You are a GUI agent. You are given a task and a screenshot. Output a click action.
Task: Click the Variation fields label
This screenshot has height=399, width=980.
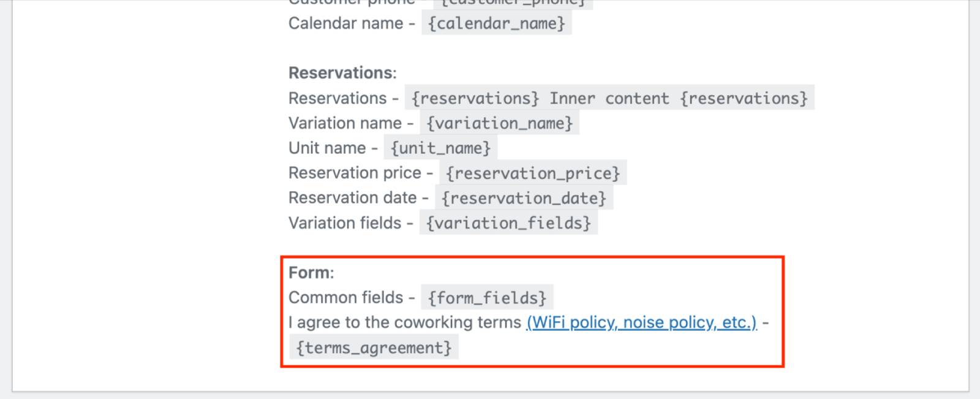click(x=345, y=222)
